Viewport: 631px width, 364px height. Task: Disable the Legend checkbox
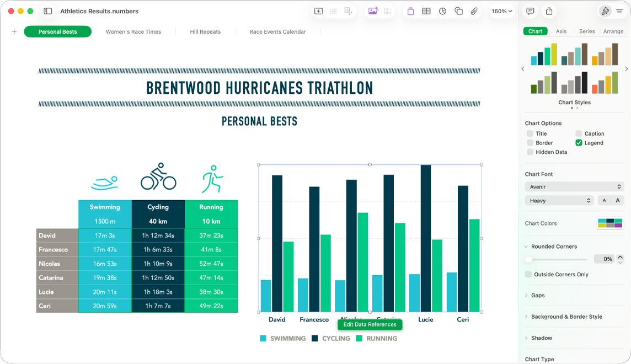coord(579,143)
